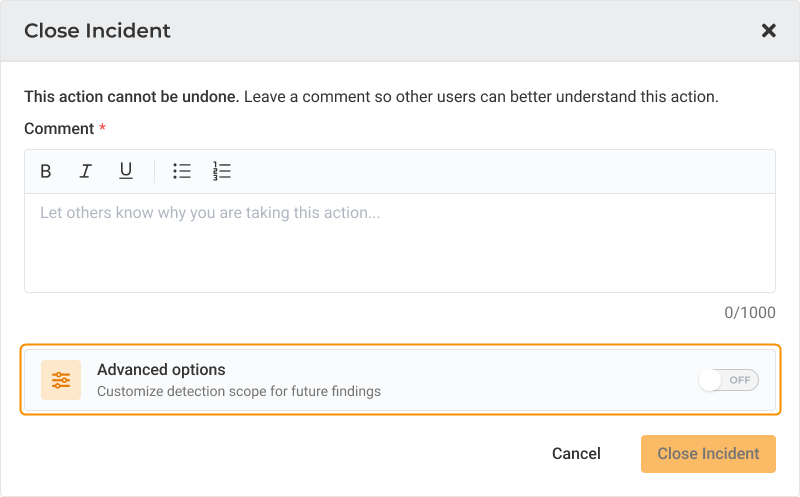The height and width of the screenshot is (497, 800).
Task: Focus the comment text area
Action: [400, 243]
